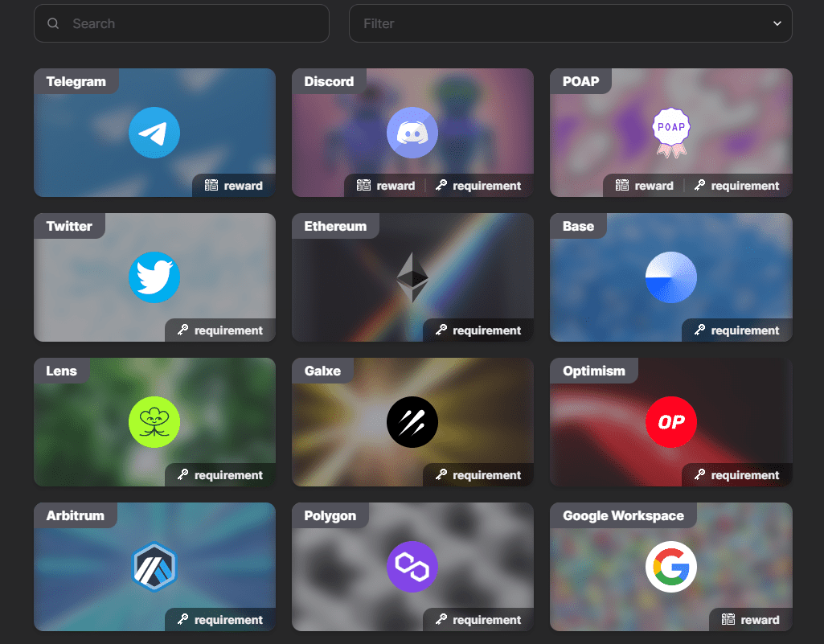Click the key icon on Lens card
This screenshot has width=824, height=644.
pyautogui.click(x=182, y=474)
